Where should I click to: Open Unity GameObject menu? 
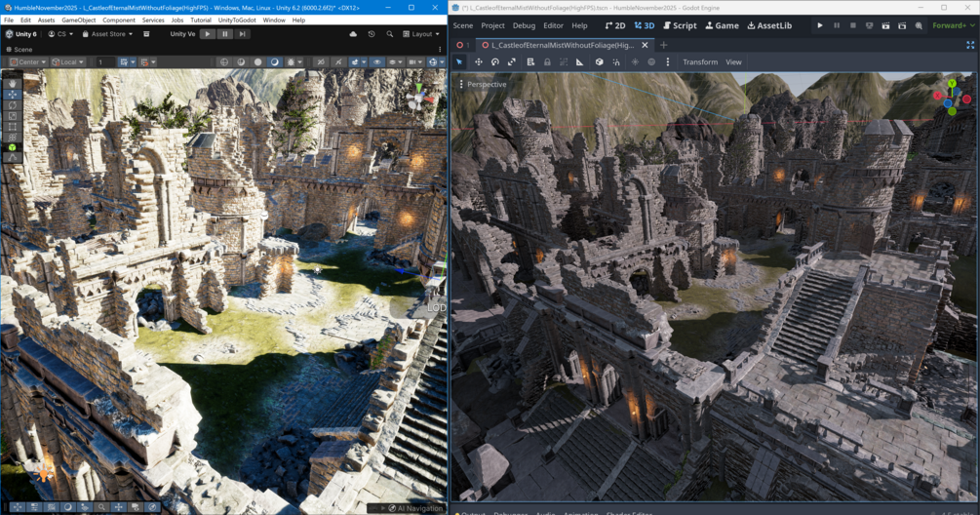(x=79, y=20)
